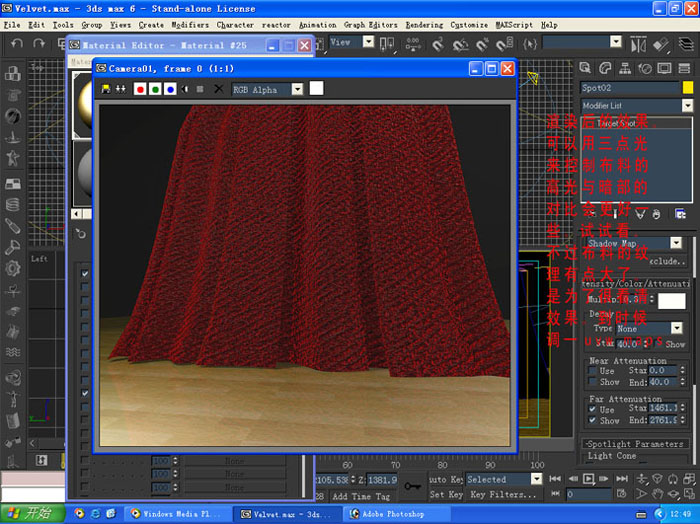Switch to the Utilities command panel tab
This screenshot has height=524, width=700.
pyautogui.click(x=684, y=68)
